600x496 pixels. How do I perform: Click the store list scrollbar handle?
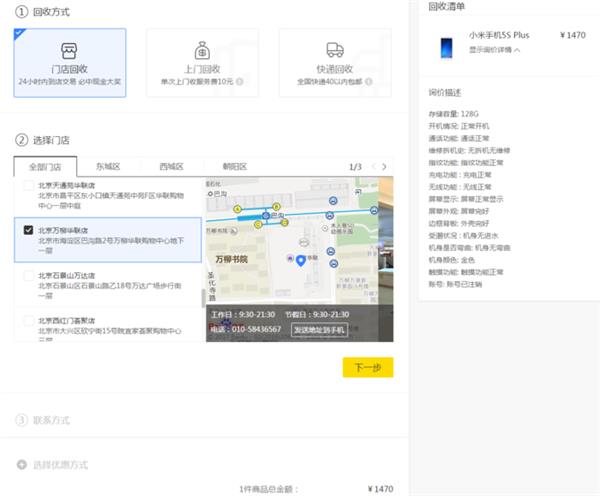pyautogui.click(x=203, y=299)
